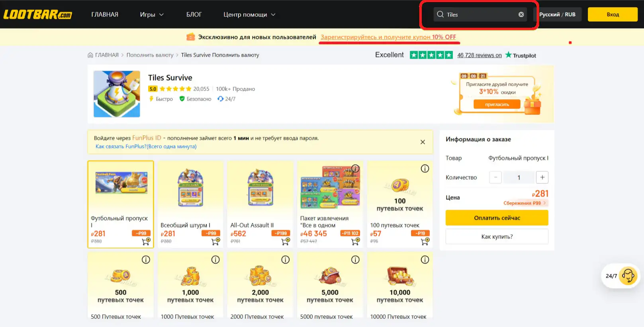Open the Русский / RUB language selector
The image size is (644, 327).
point(557,14)
